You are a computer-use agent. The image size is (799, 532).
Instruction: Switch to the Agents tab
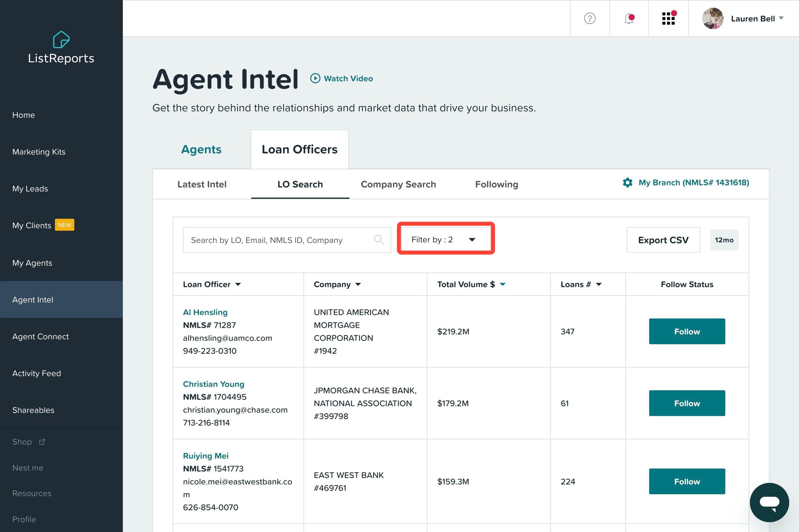click(201, 149)
